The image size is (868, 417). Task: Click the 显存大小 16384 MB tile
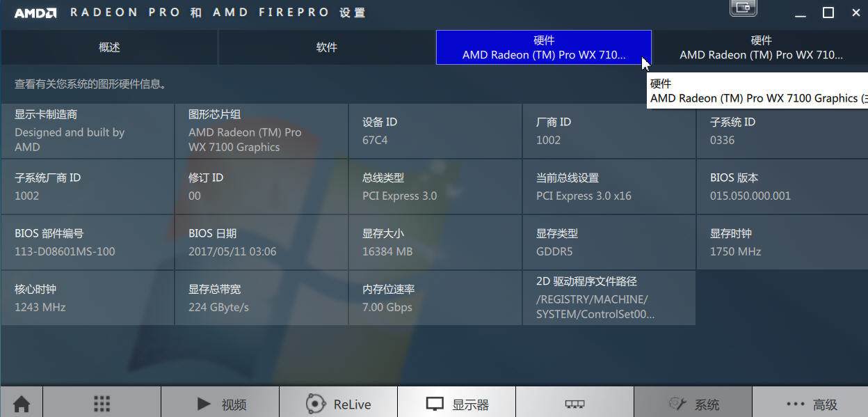click(x=435, y=242)
